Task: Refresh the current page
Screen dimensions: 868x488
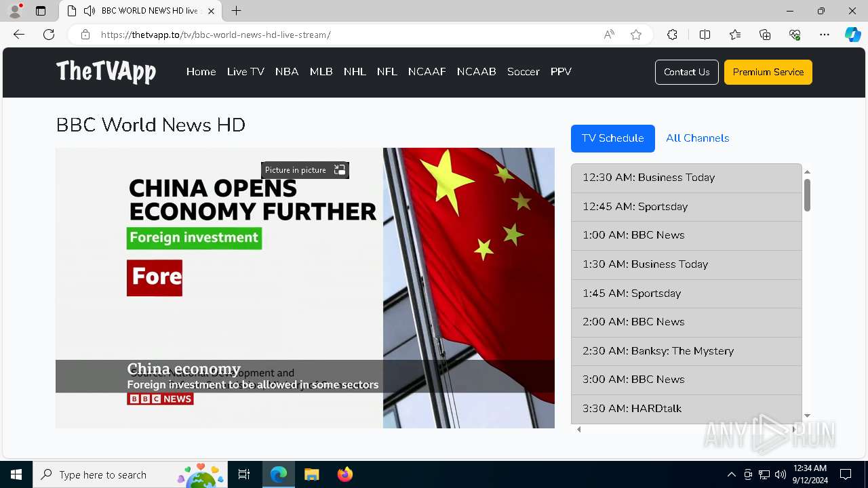Action: tap(49, 35)
